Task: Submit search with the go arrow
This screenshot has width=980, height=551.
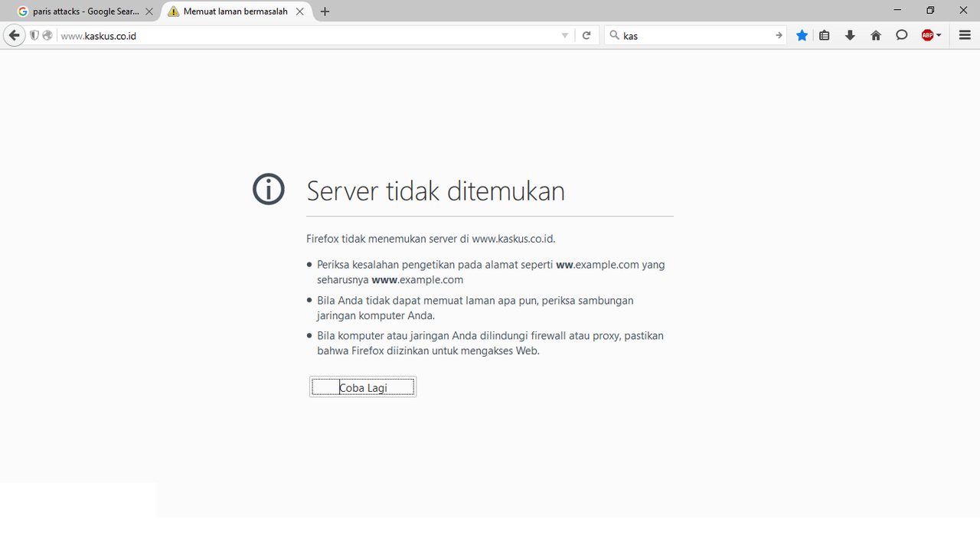Action: point(779,35)
